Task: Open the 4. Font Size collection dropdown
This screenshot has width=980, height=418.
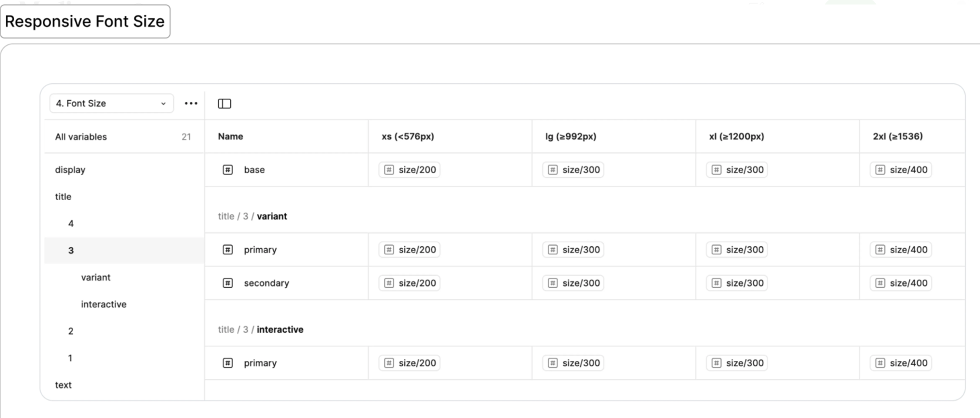Action: click(111, 103)
